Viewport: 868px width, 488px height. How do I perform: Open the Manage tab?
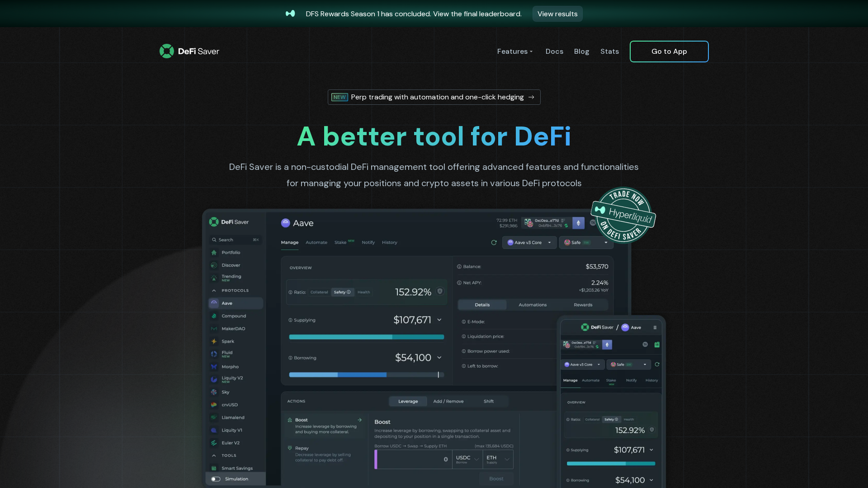coord(290,243)
